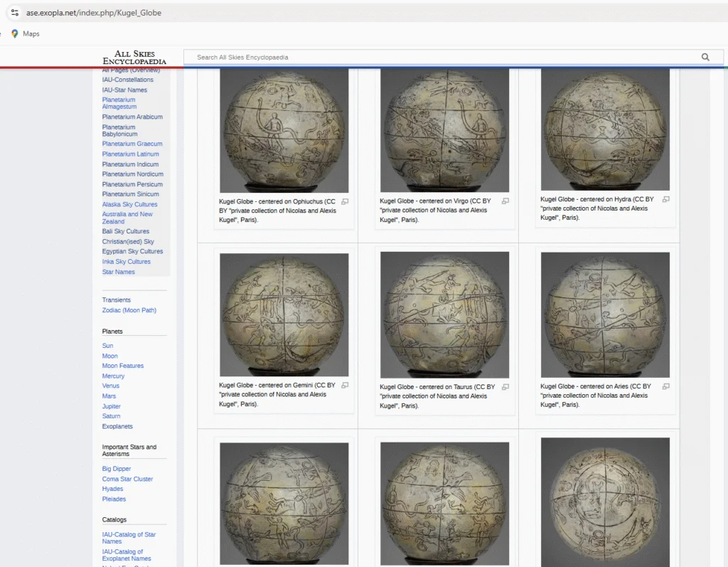Go to Planetarium Indicum page

click(131, 164)
